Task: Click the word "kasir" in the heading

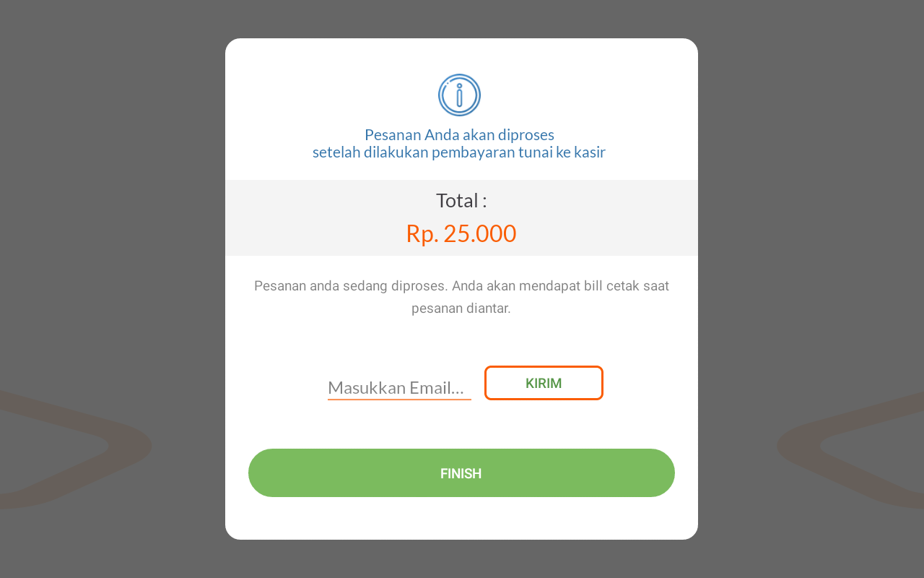Action: tap(588, 152)
